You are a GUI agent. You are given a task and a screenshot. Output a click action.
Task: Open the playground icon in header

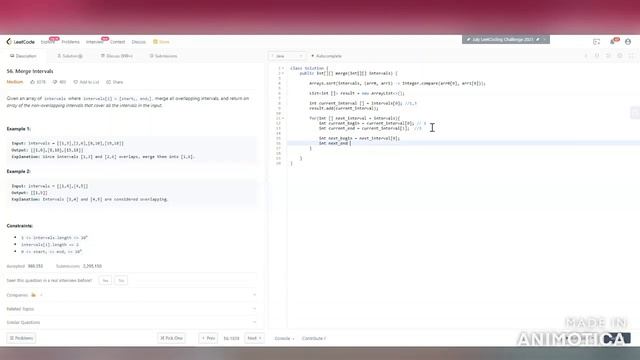[596, 42]
